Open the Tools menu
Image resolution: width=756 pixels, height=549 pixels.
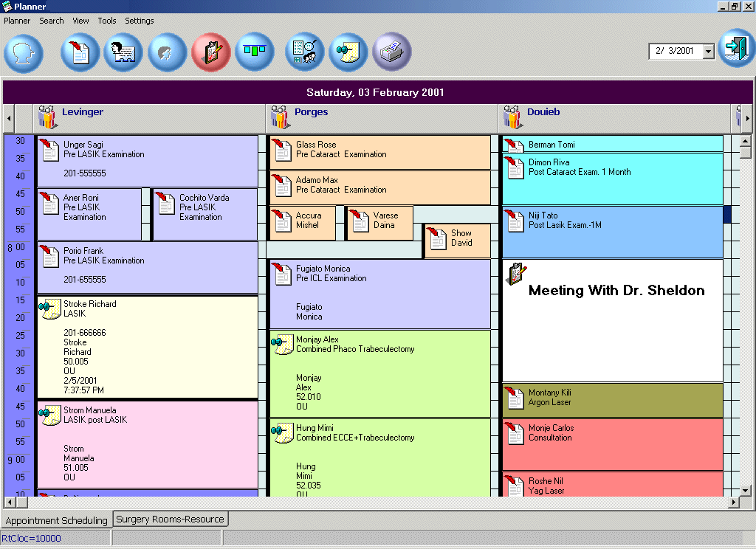107,21
